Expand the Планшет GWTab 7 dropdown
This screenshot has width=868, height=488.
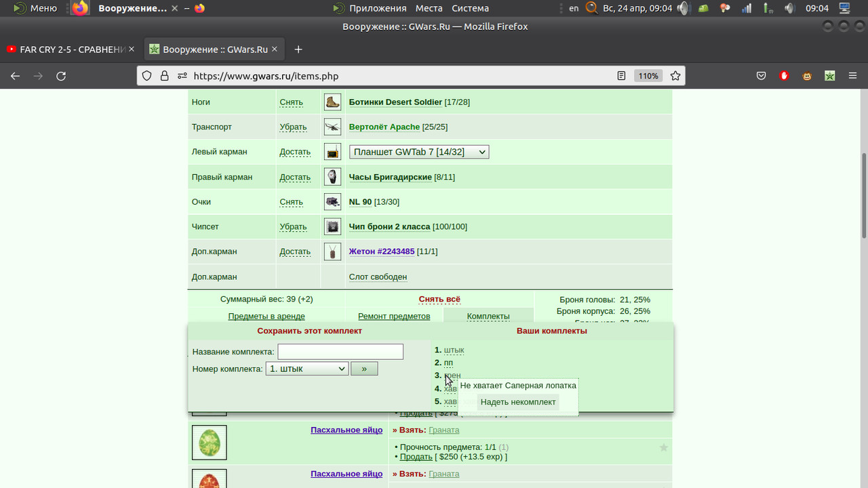(419, 152)
